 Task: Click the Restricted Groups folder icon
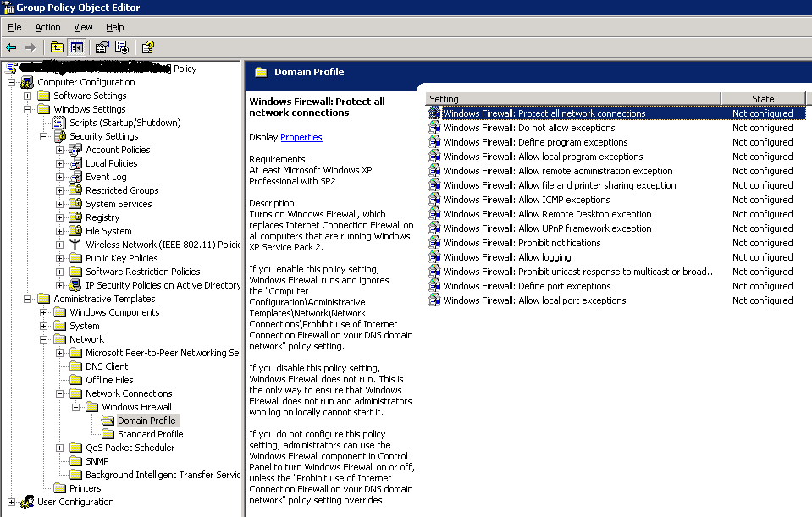75,190
